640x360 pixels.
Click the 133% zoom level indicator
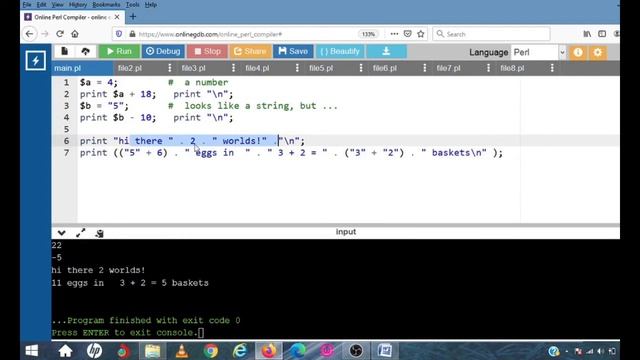[368, 34]
